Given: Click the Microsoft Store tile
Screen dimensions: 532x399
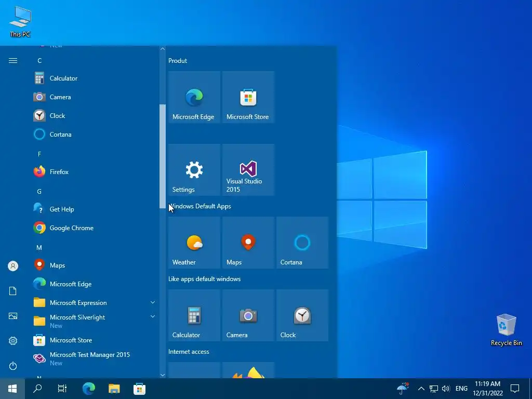Looking at the screenshot, I should (x=248, y=97).
